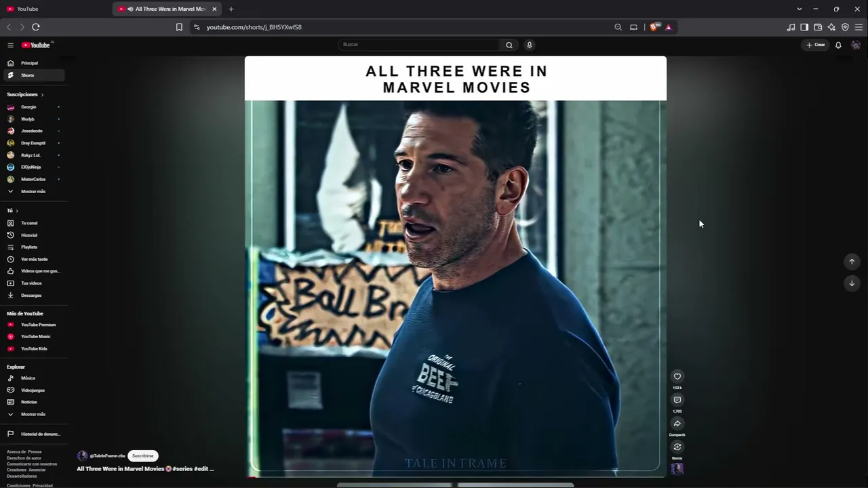Remix this Short
Screen dimensions: 868x488
[677, 447]
